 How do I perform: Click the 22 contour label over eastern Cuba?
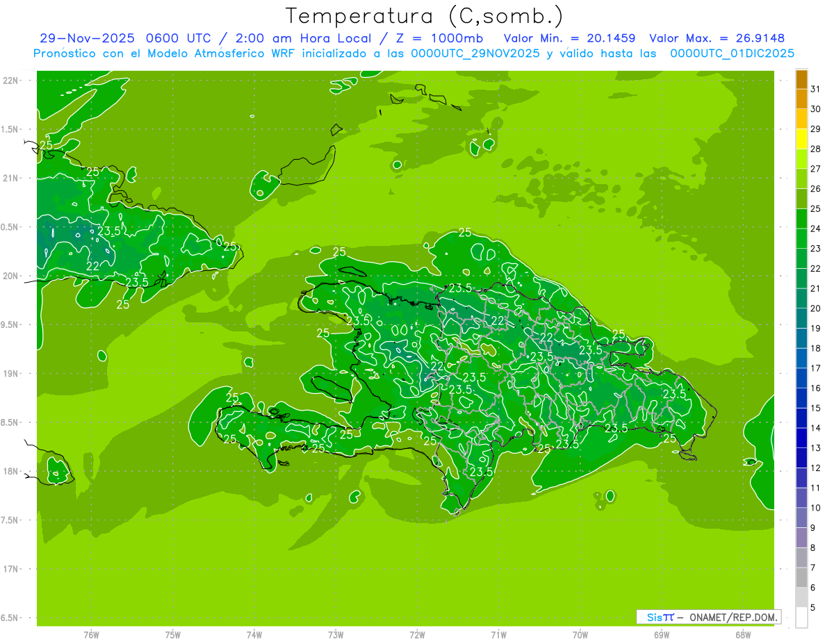[92, 266]
